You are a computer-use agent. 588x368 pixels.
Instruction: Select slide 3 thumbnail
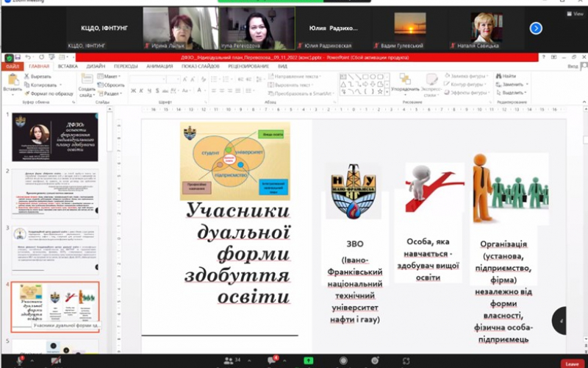tap(55, 250)
